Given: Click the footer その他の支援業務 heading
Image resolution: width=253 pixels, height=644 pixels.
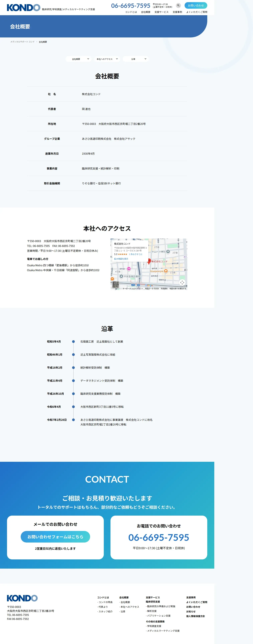Looking at the screenshot, I should point(155,621).
